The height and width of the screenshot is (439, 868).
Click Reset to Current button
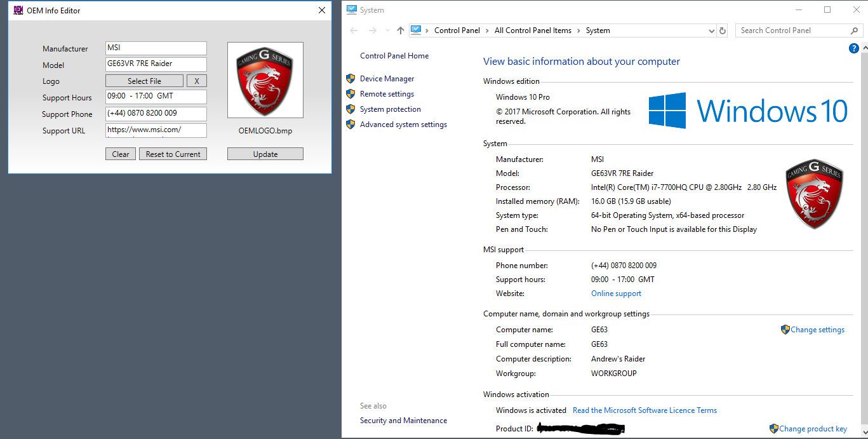(x=173, y=154)
